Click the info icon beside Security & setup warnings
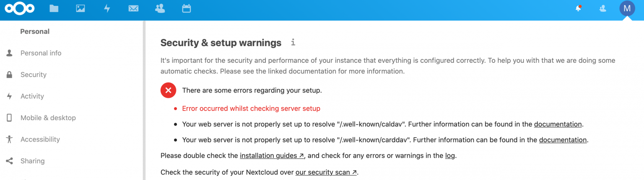 point(293,42)
